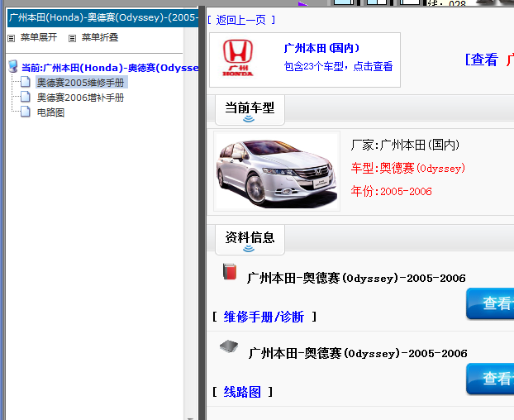514x420 pixels.
Task: Click the left panel title bar 广州本田(Honda)-奥德赛
Action: click(x=103, y=17)
